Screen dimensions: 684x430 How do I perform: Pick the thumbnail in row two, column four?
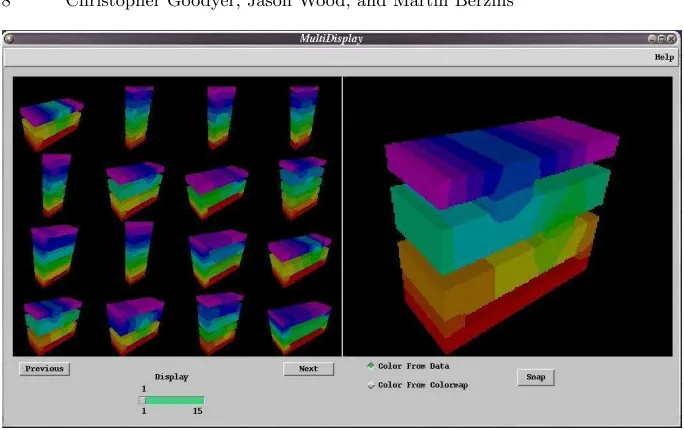pyautogui.click(x=302, y=188)
